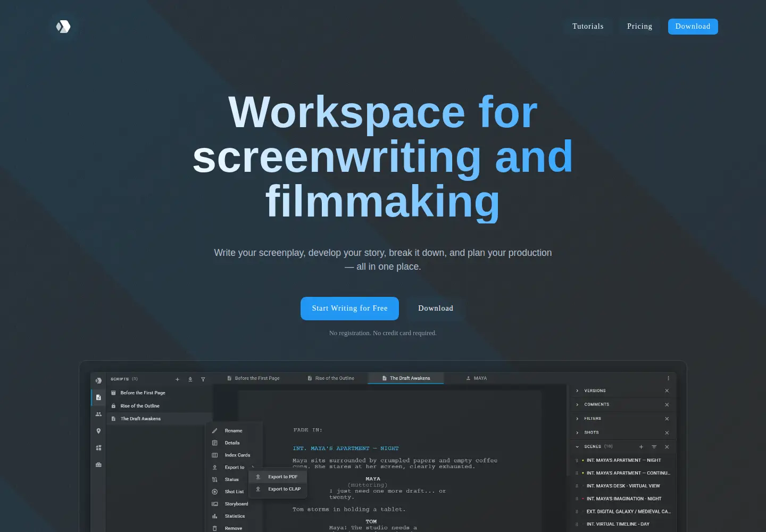This screenshot has width=766, height=532.
Task: Click the logo in the page header
Action: [63, 27]
